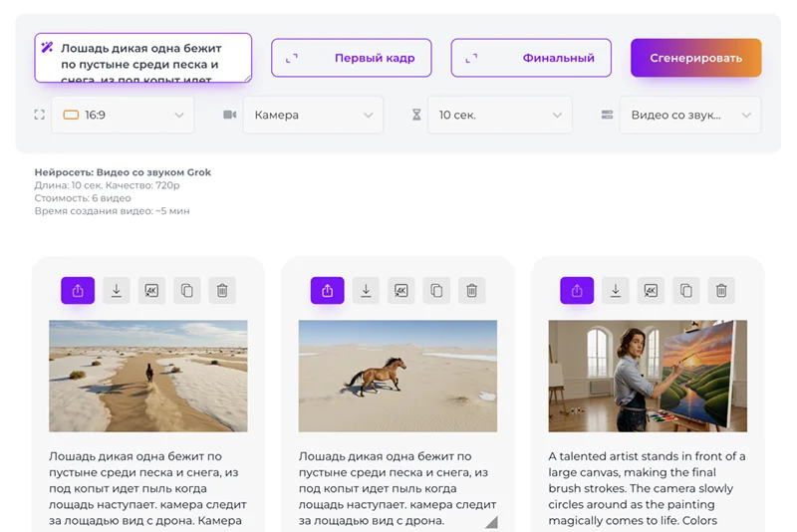Image resolution: width=797 pixels, height=532 pixels.
Task: Open the 10 сек. duration dropdown
Action: 500,115
